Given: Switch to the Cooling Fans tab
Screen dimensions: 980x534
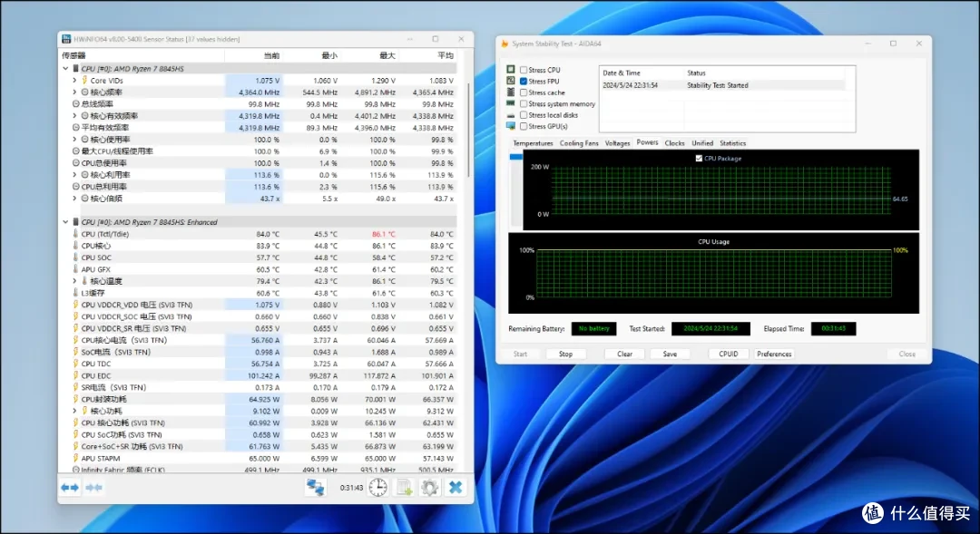Looking at the screenshot, I should 579,143.
